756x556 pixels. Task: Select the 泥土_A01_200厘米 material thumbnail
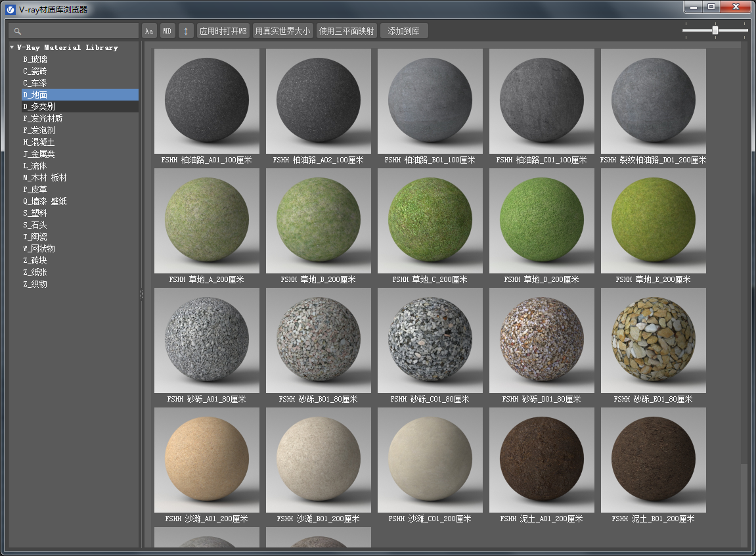[542, 460]
